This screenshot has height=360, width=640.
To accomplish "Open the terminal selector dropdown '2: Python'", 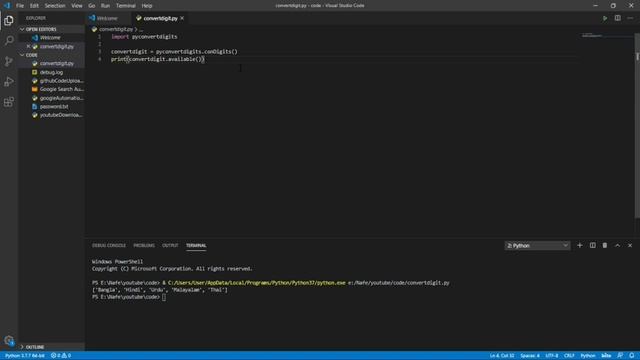I will (537, 245).
